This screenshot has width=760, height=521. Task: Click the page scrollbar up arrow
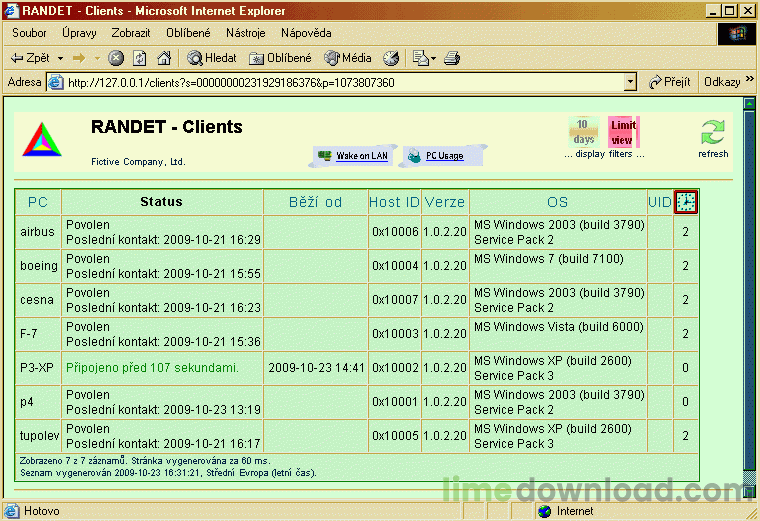(x=749, y=103)
